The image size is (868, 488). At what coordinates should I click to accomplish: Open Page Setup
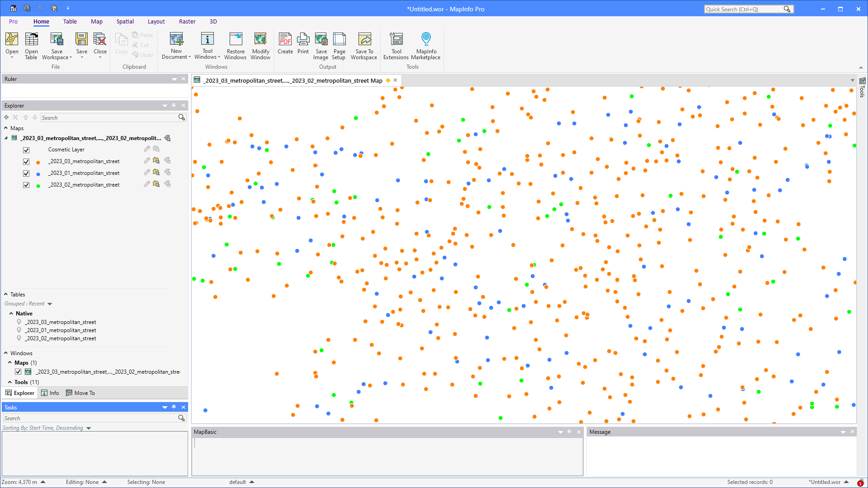point(339,45)
